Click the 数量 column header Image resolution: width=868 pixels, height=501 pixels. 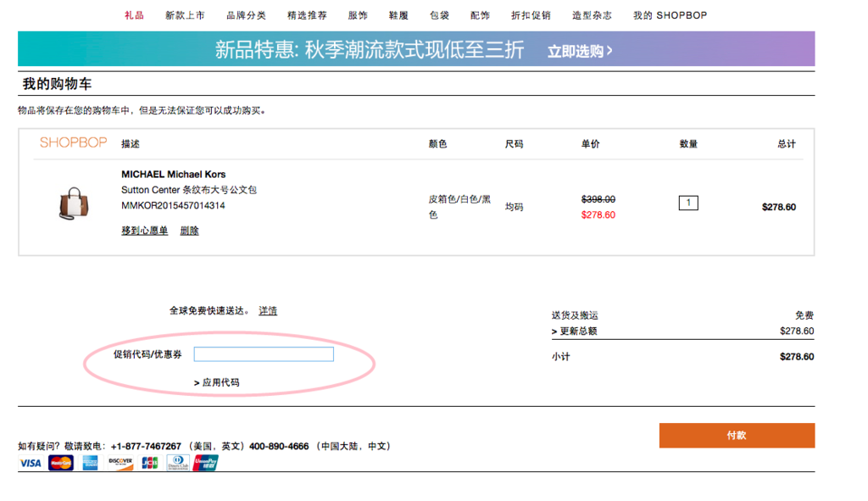[688, 144]
